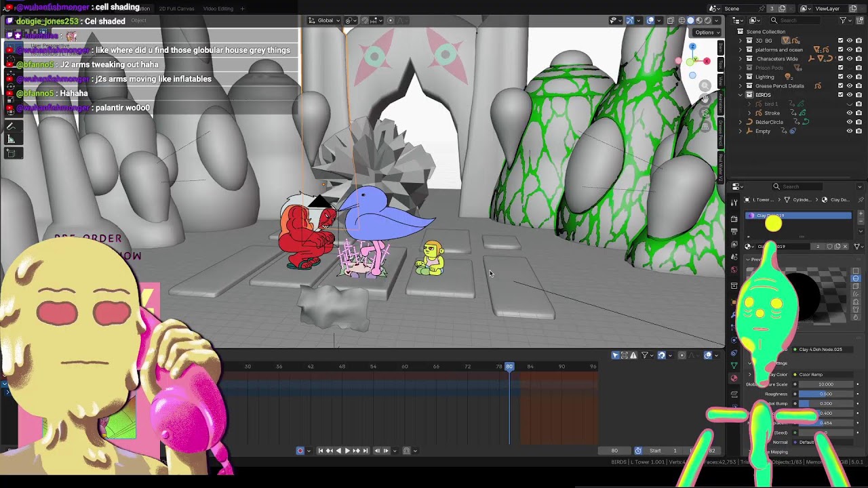Jump to the next keyframe
Image resolution: width=868 pixels, height=488 pixels.
point(356,451)
